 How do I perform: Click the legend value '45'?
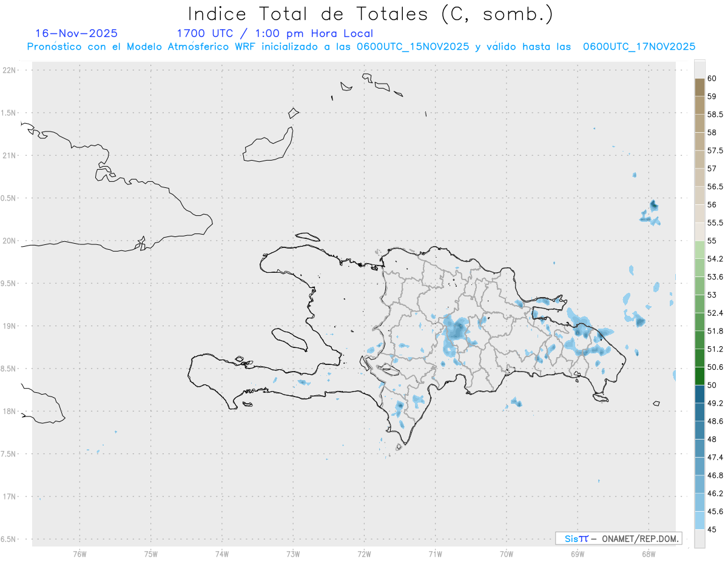click(712, 529)
